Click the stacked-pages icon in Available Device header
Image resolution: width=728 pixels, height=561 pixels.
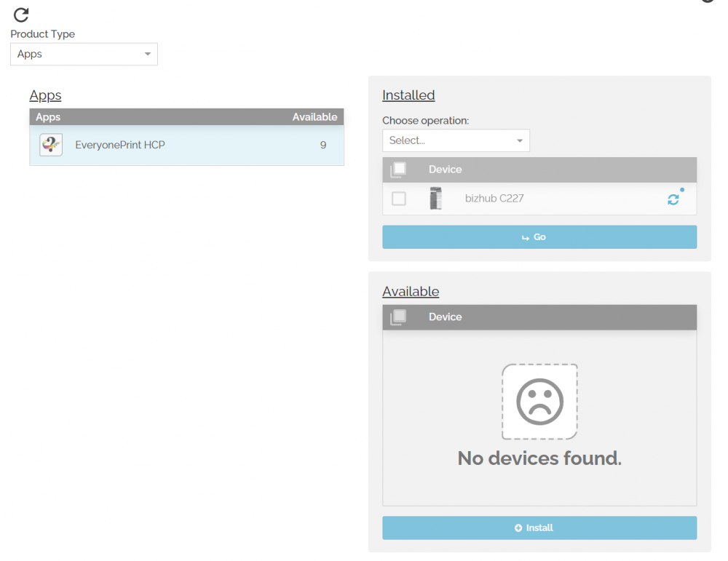[397, 317]
